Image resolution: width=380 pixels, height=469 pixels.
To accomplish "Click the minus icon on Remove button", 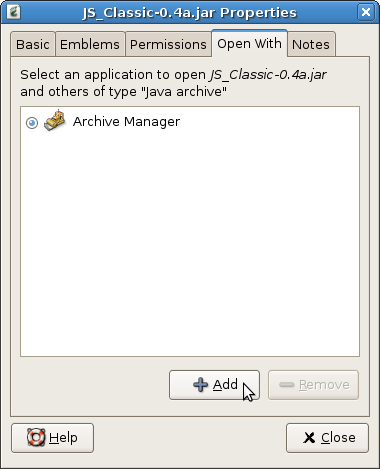I will click(x=286, y=385).
